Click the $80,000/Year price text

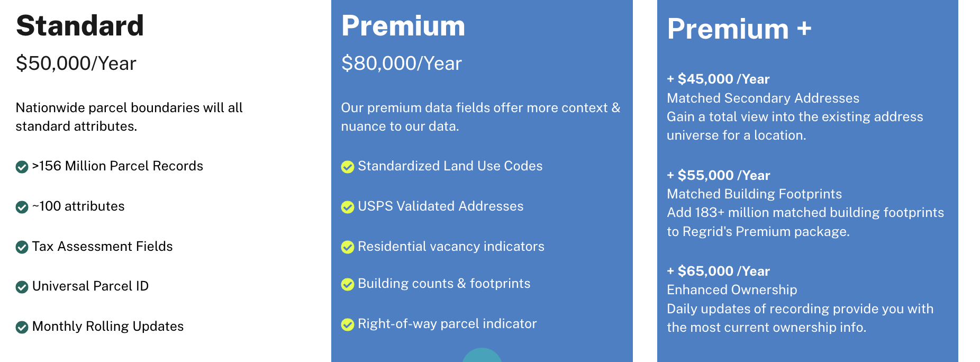pyautogui.click(x=402, y=64)
